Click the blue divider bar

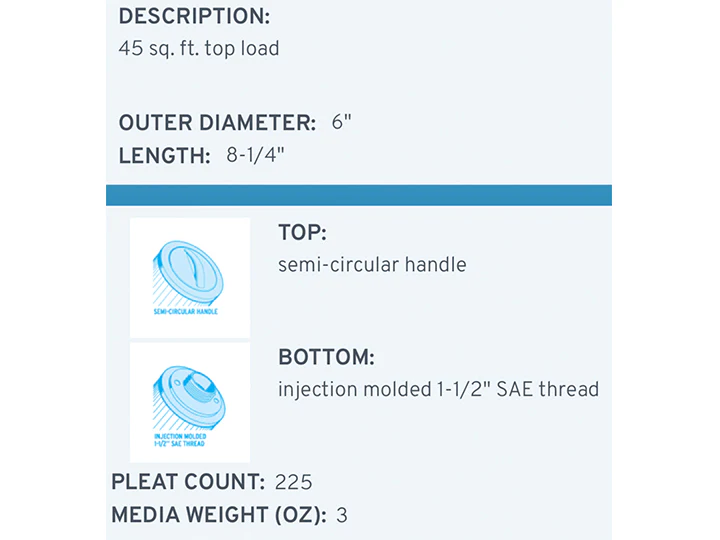(x=359, y=195)
